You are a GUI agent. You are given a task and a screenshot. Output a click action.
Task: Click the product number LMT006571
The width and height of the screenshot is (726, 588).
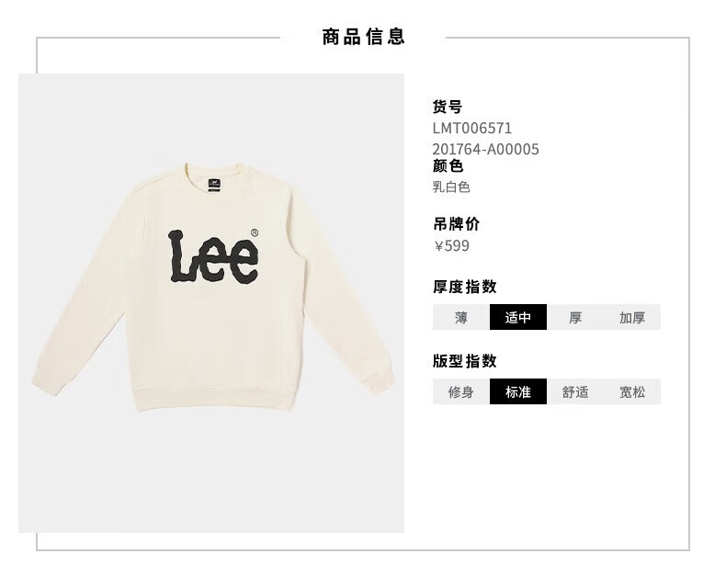471,128
